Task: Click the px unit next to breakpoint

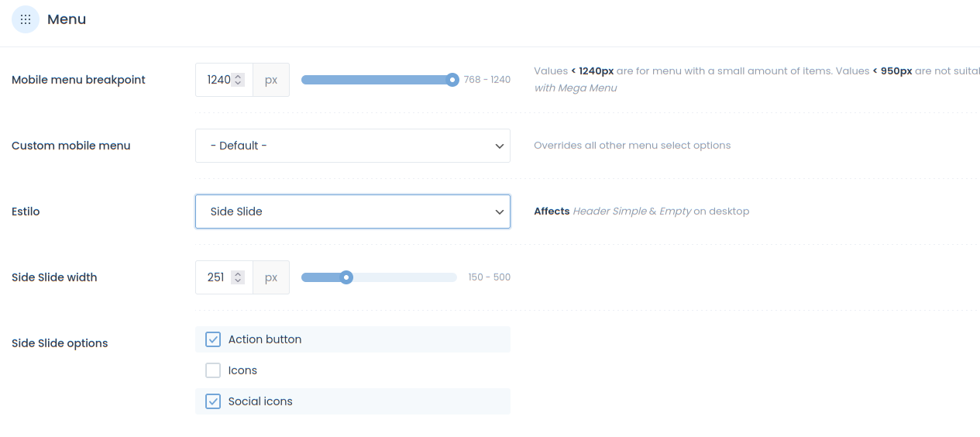Action: (x=271, y=80)
